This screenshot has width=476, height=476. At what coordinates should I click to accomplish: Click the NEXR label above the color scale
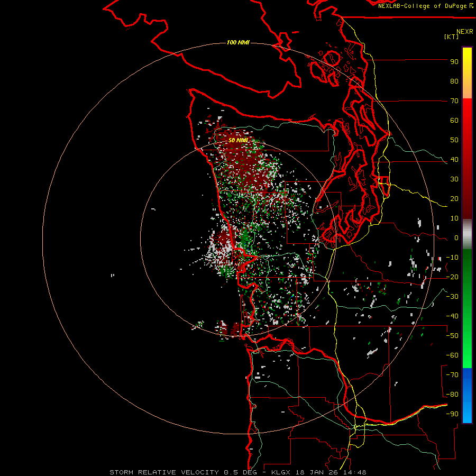tap(464, 32)
